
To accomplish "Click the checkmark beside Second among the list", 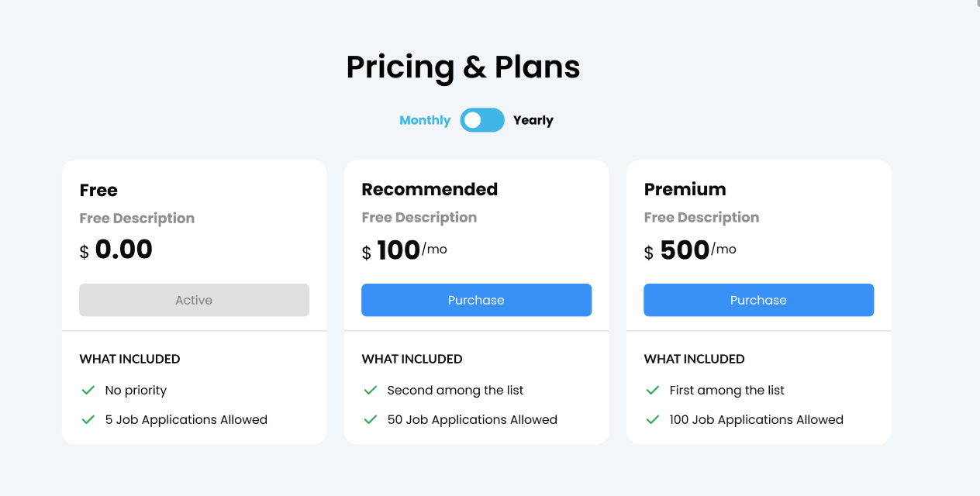I will point(371,390).
